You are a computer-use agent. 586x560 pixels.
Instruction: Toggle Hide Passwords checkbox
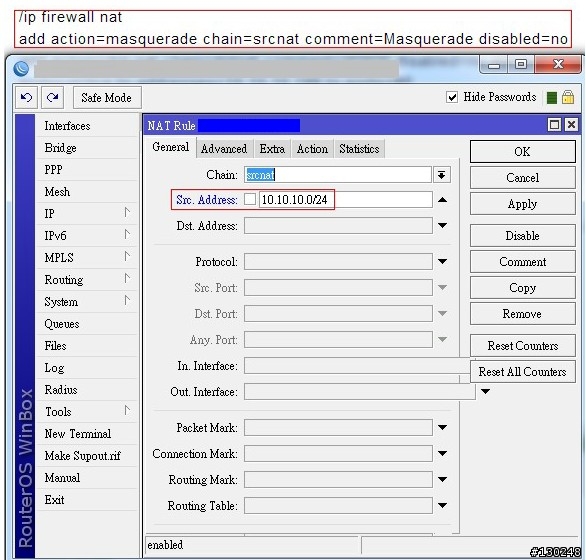452,98
